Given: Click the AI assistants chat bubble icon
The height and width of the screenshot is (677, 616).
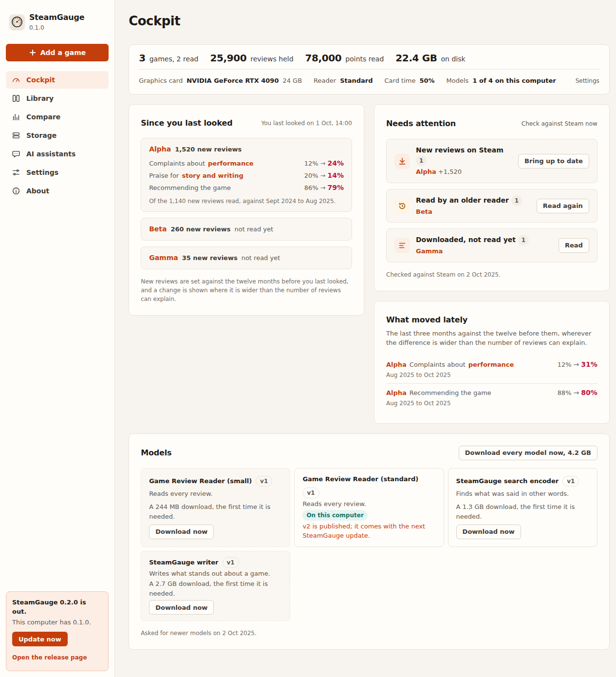Looking at the screenshot, I should point(16,154).
